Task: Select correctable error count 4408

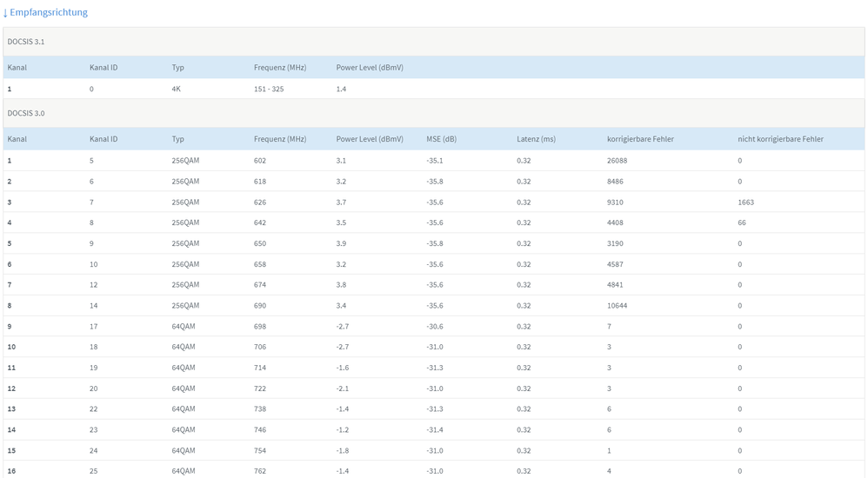Action: (x=615, y=222)
